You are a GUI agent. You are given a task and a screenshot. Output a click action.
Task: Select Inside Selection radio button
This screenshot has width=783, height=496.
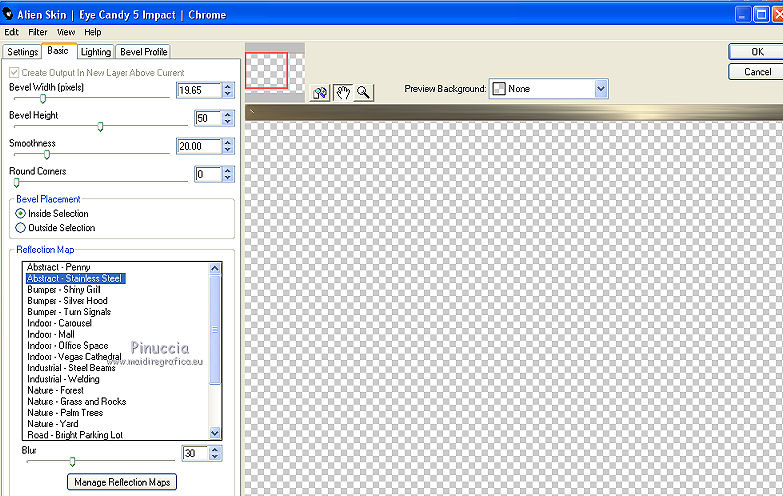click(20, 213)
